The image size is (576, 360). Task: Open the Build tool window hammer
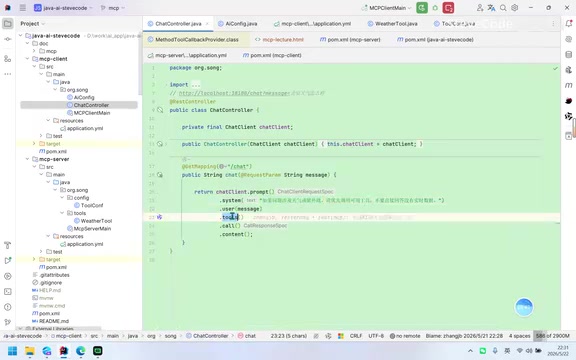point(7,245)
